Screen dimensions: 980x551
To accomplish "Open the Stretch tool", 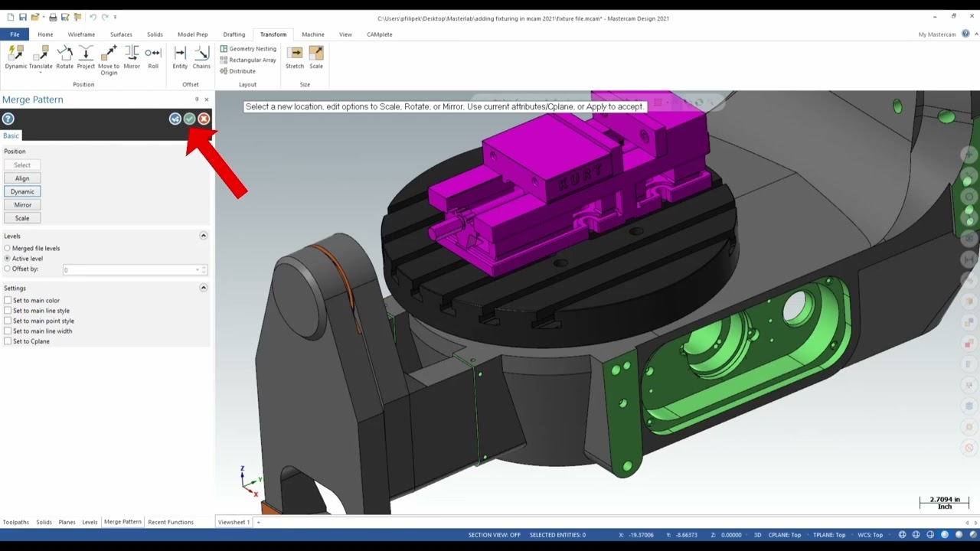I will [x=295, y=57].
